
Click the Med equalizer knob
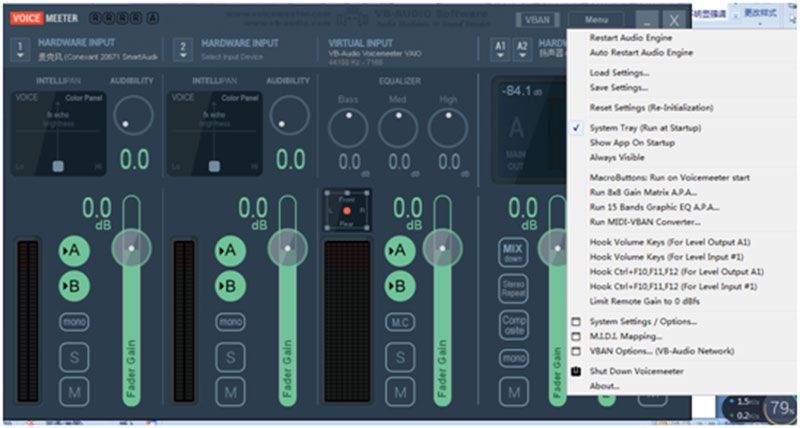(x=398, y=128)
